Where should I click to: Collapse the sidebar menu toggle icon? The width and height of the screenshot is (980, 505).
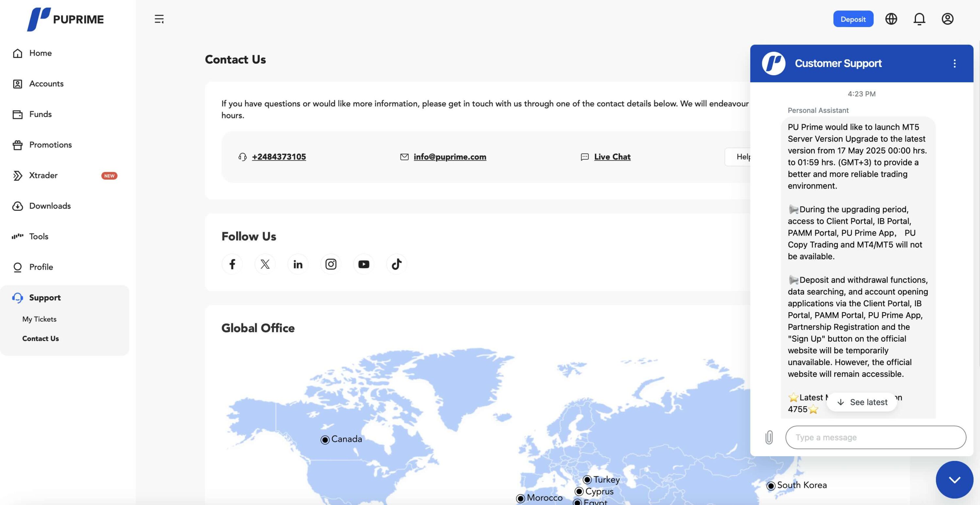point(159,19)
